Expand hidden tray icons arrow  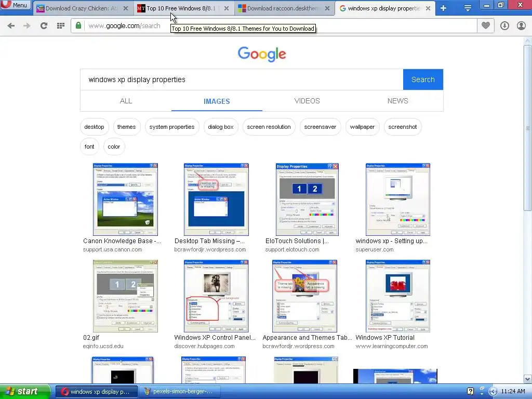tap(493, 392)
